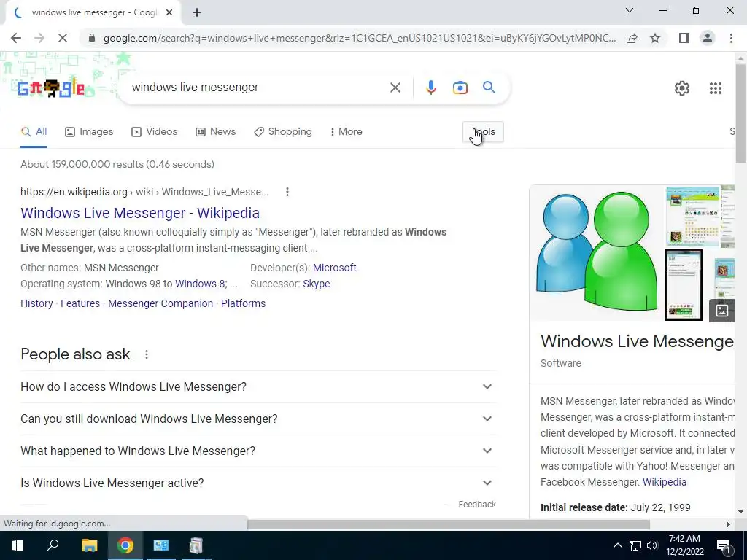Image resolution: width=747 pixels, height=560 pixels.
Task: Open a new browser tab
Action: point(197,13)
